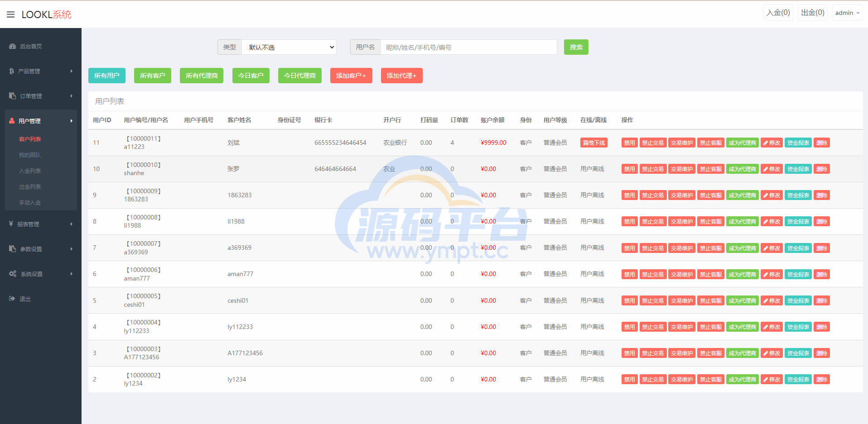Click 禁用 for user aman777
Screen dimensions: 868x424
coord(629,274)
